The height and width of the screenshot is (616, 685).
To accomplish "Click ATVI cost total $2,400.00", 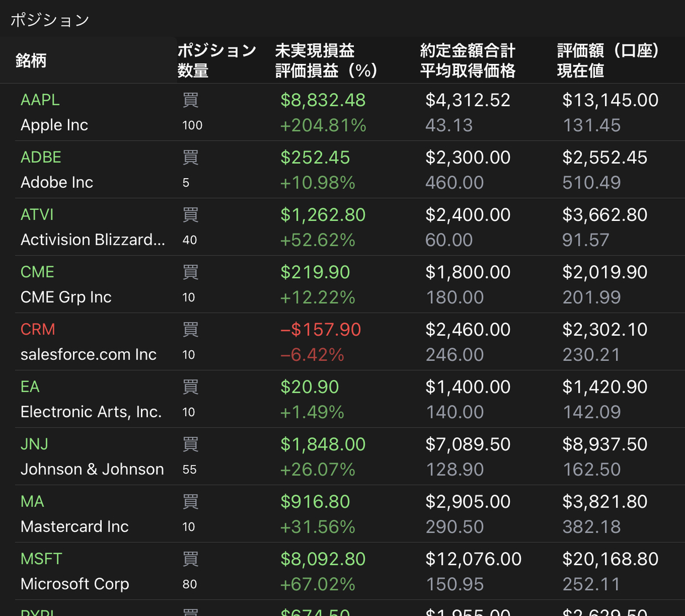I will (x=468, y=215).
